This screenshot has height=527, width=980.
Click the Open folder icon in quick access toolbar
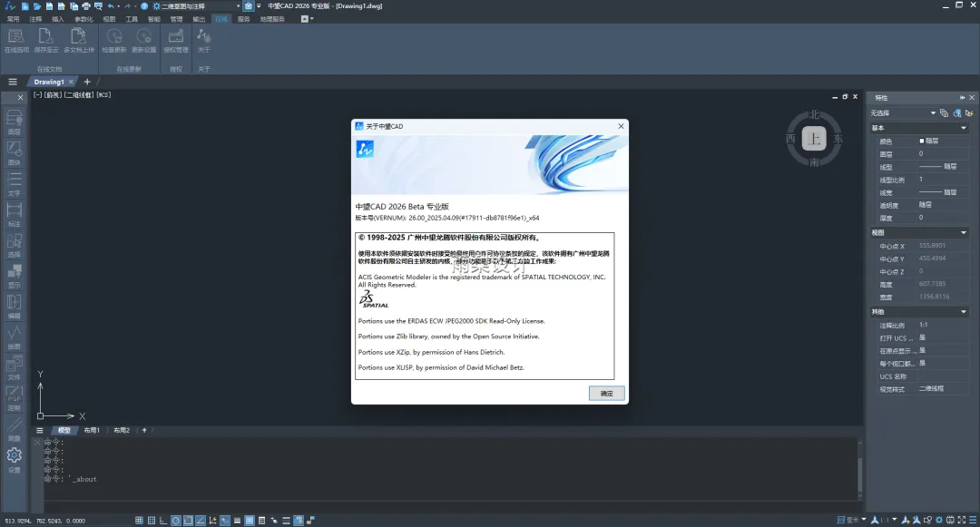(37, 6)
